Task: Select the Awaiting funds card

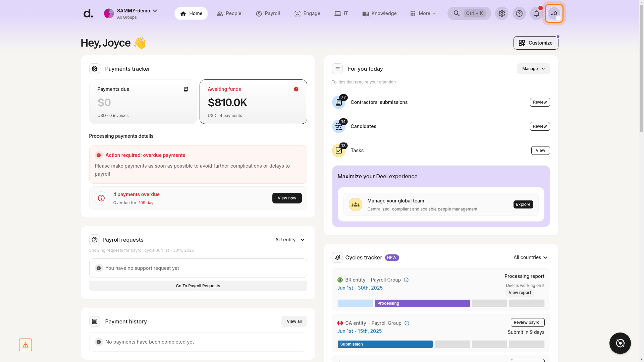Action: (253, 102)
